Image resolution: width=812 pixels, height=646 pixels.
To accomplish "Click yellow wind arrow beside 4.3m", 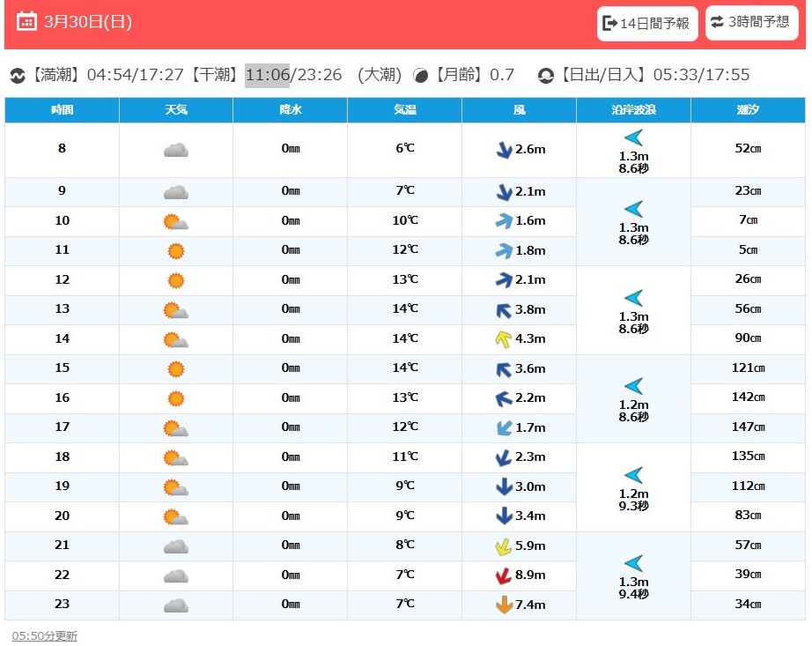I will [504, 339].
